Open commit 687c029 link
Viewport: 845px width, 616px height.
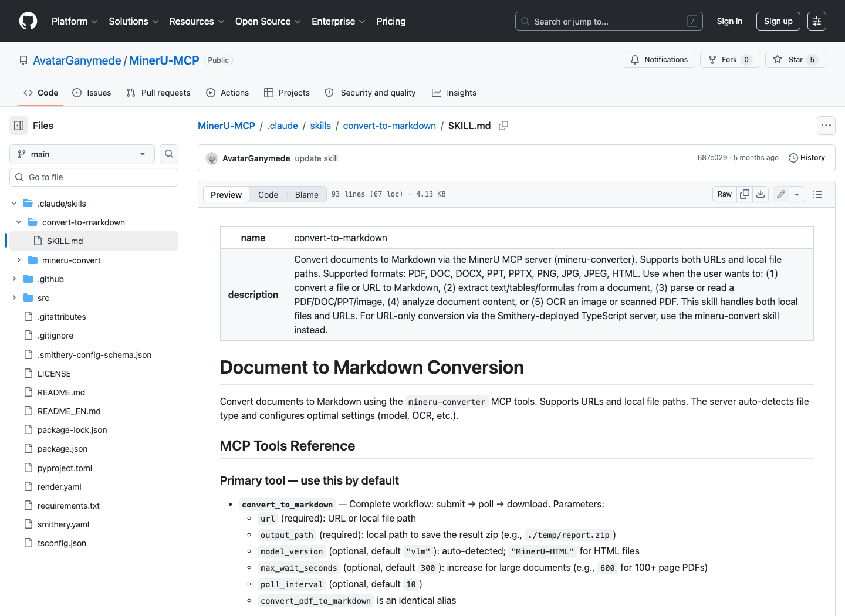[x=712, y=158]
